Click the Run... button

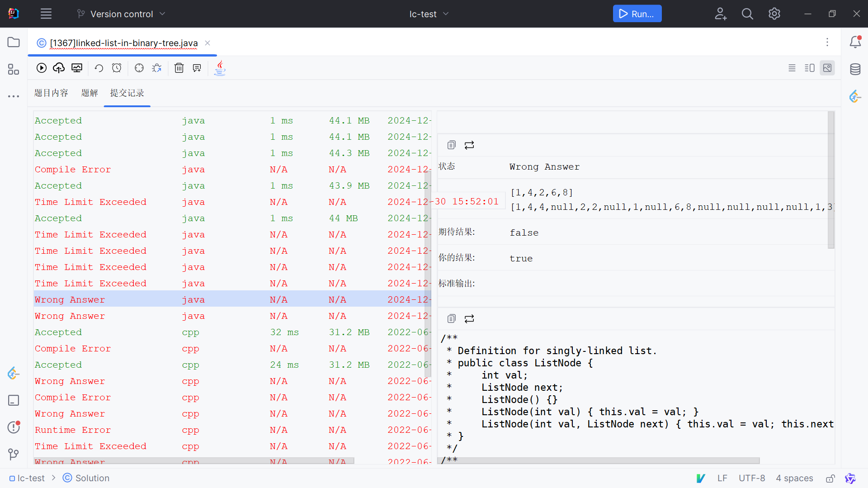[637, 14]
